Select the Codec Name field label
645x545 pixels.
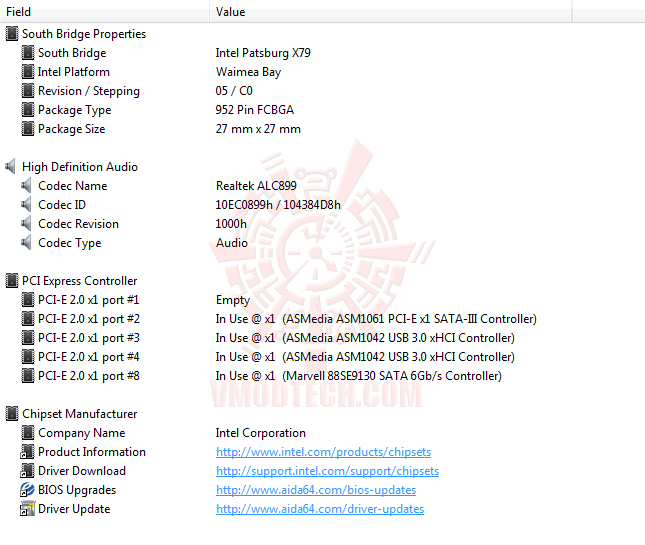click(x=72, y=186)
